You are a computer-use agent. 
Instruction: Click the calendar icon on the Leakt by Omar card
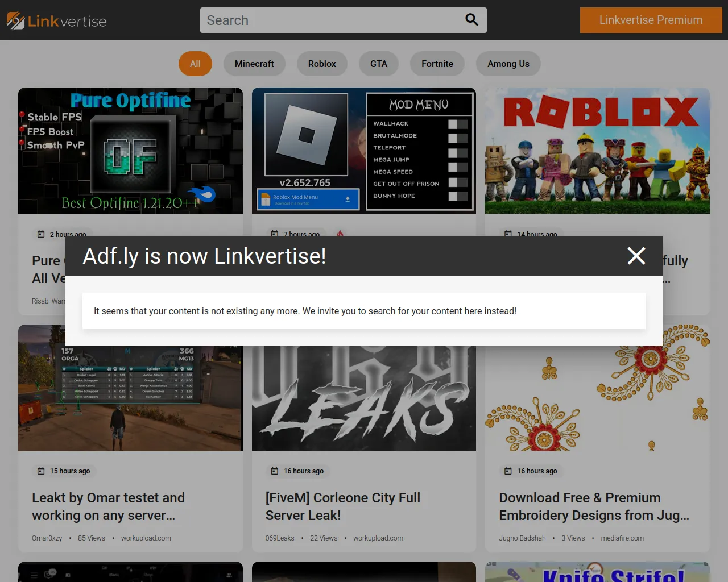click(40, 471)
